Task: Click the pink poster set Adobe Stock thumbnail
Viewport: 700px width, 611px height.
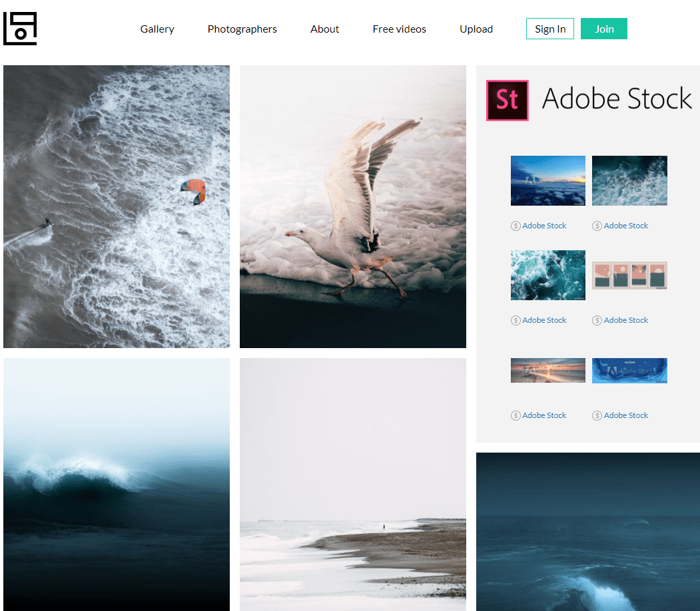Action: 629,275
